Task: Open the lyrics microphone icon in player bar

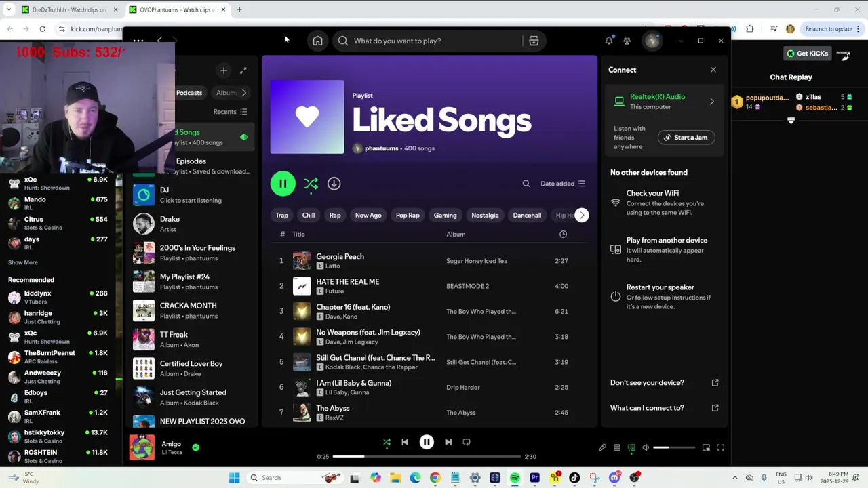Action: click(602, 447)
